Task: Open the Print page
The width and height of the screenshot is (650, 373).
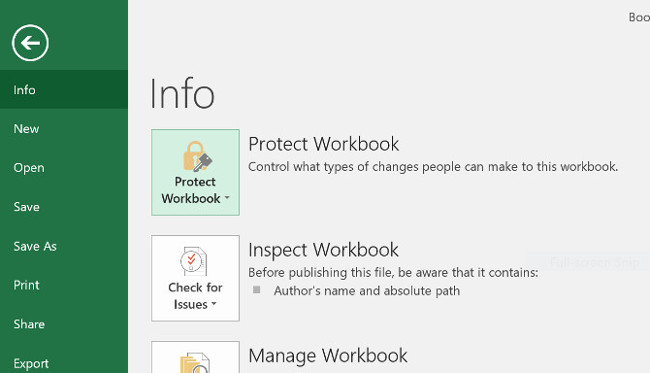Action: pyautogui.click(x=64, y=285)
